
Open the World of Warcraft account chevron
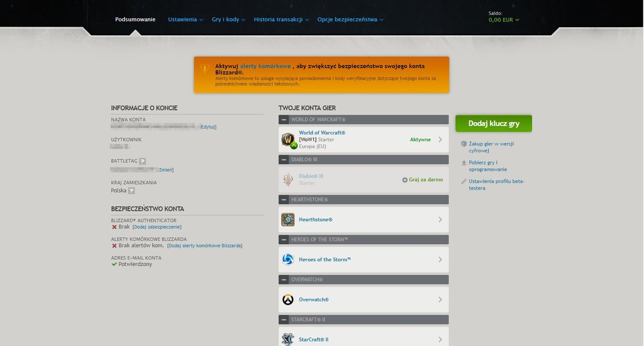(x=440, y=140)
